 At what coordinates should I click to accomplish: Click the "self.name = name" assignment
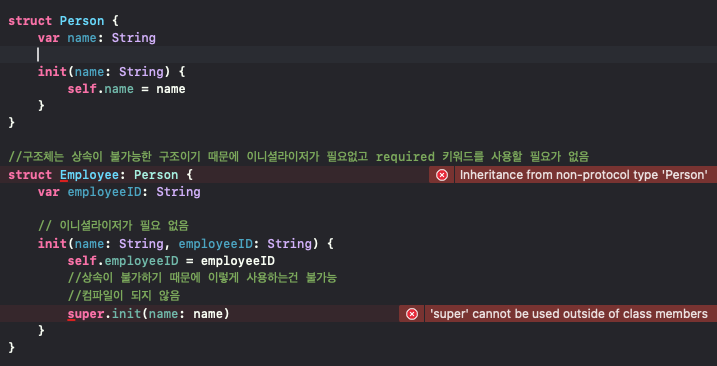coord(127,89)
